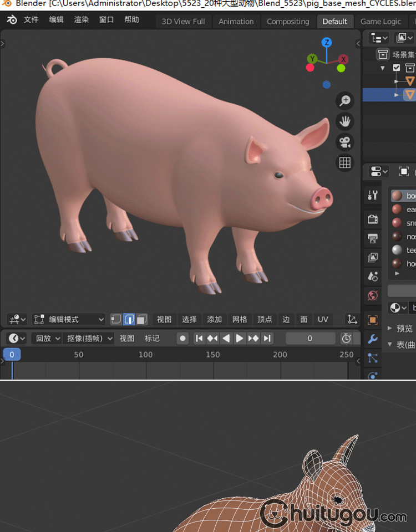Screen dimensions: 416x532
Task: Click the zoom in/out viewport icon
Action: pyautogui.click(x=345, y=100)
